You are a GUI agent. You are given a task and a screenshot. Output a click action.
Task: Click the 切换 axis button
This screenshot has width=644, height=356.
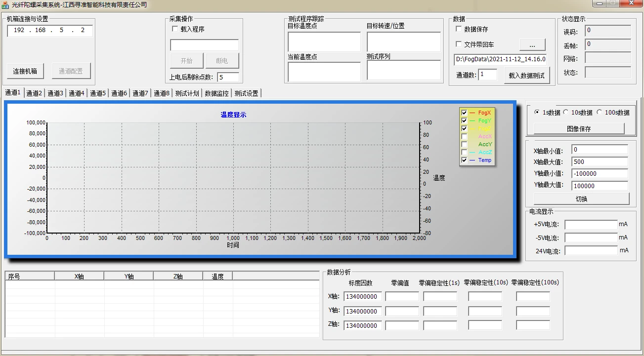click(582, 199)
